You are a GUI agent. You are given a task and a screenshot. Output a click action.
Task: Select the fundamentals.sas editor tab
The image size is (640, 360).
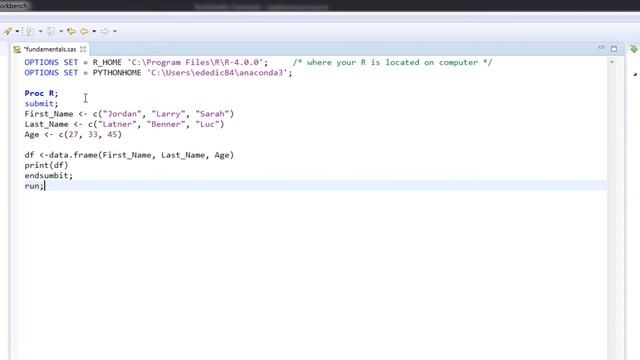tap(50, 49)
